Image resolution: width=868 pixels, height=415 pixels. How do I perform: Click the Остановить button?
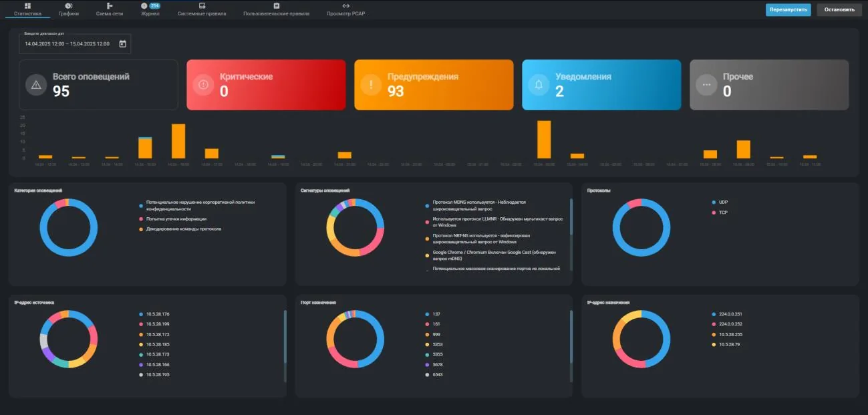[x=839, y=10]
